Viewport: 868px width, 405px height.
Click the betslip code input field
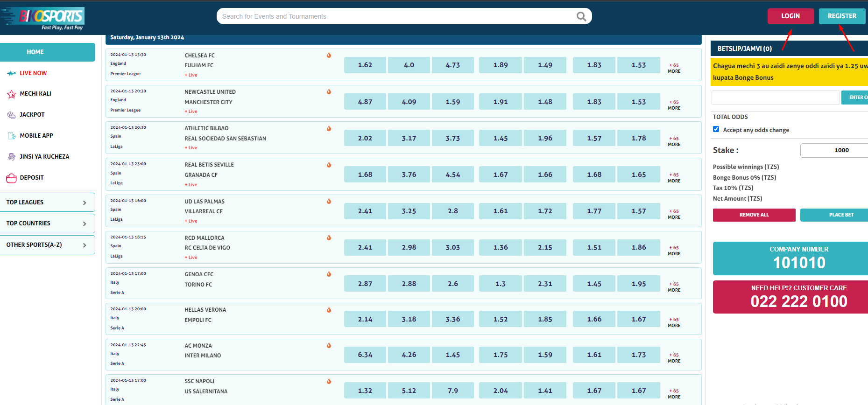(x=776, y=98)
